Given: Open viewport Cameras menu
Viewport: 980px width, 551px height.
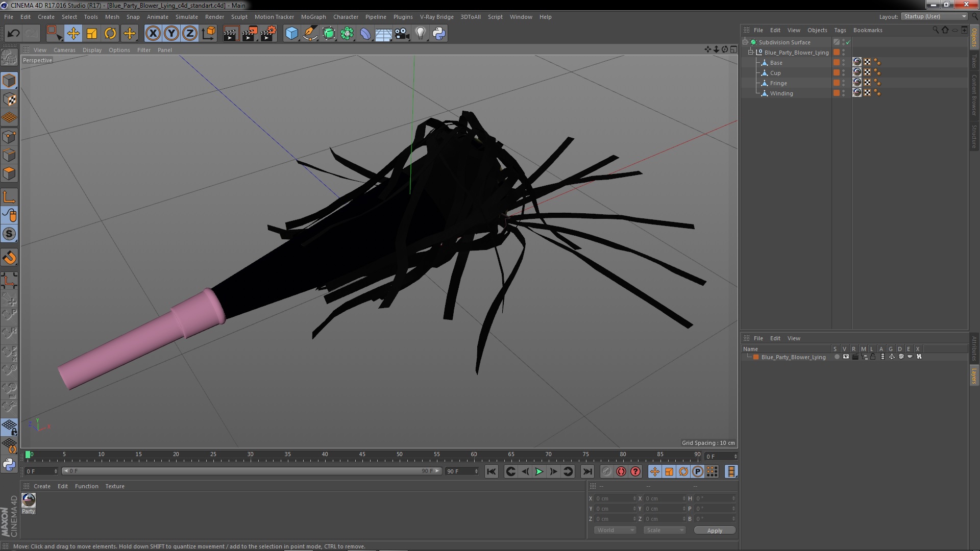Looking at the screenshot, I should 64,50.
